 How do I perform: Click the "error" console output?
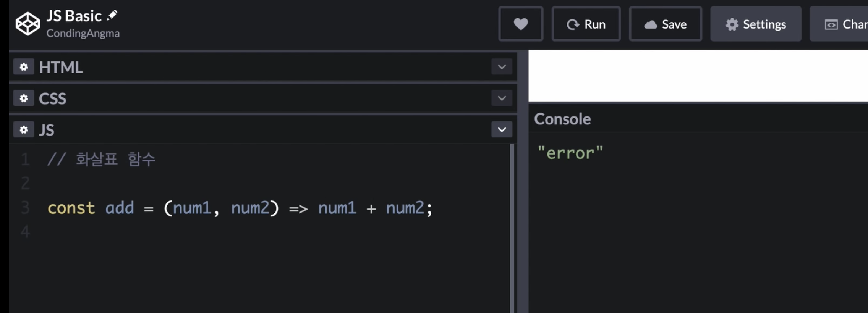(x=570, y=153)
